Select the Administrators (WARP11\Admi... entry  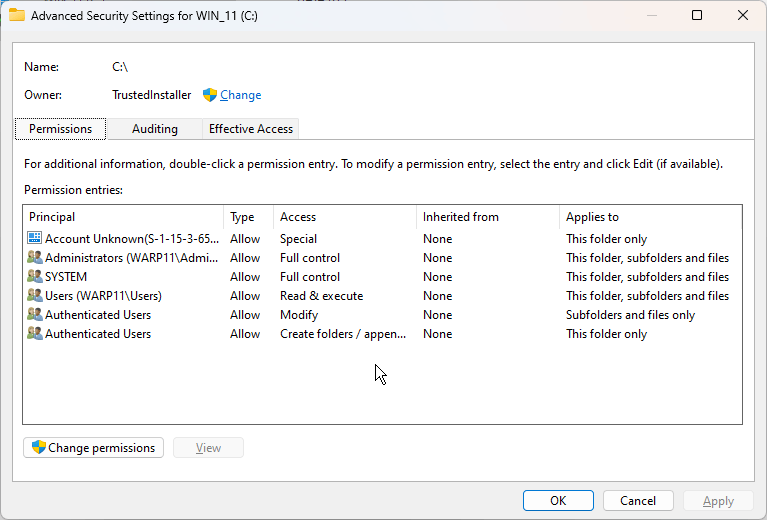pyautogui.click(x=382, y=258)
